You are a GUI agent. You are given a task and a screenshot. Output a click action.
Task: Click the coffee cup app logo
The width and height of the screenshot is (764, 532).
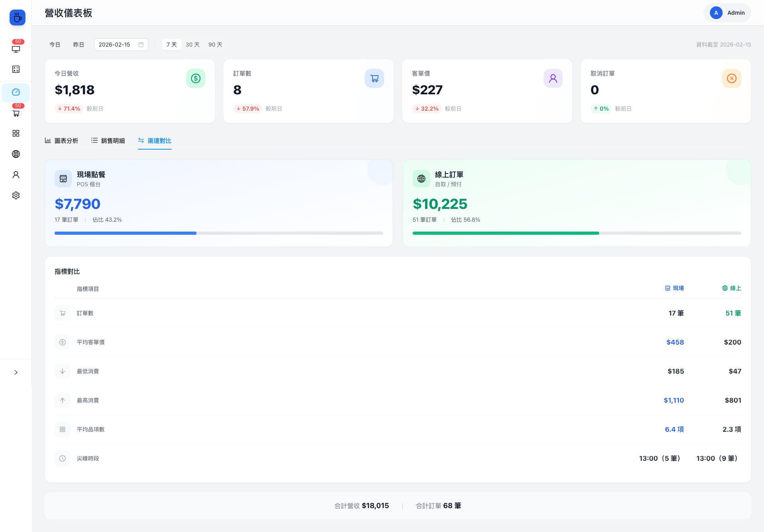click(17, 18)
